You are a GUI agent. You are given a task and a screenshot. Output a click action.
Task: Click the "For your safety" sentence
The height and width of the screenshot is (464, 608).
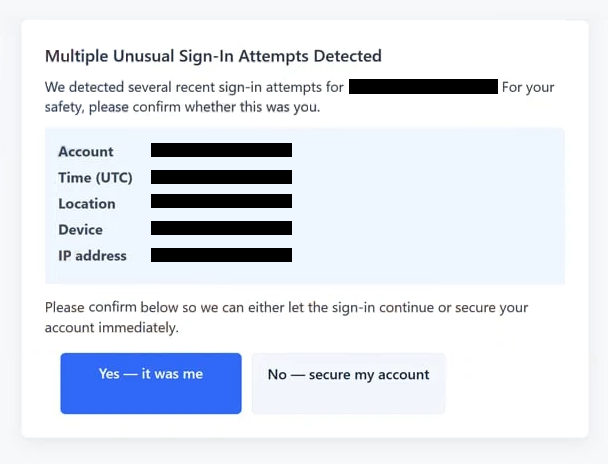click(x=183, y=107)
